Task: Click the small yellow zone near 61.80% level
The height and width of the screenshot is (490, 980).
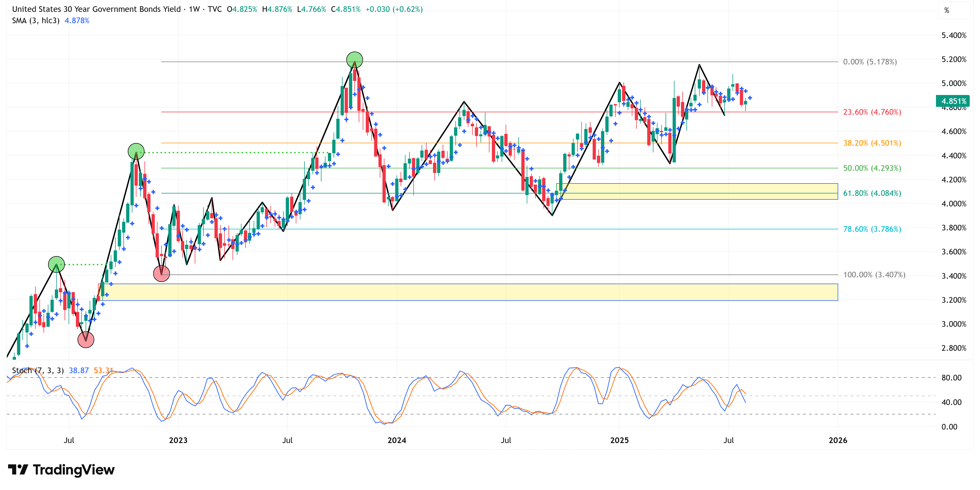Action: click(696, 189)
